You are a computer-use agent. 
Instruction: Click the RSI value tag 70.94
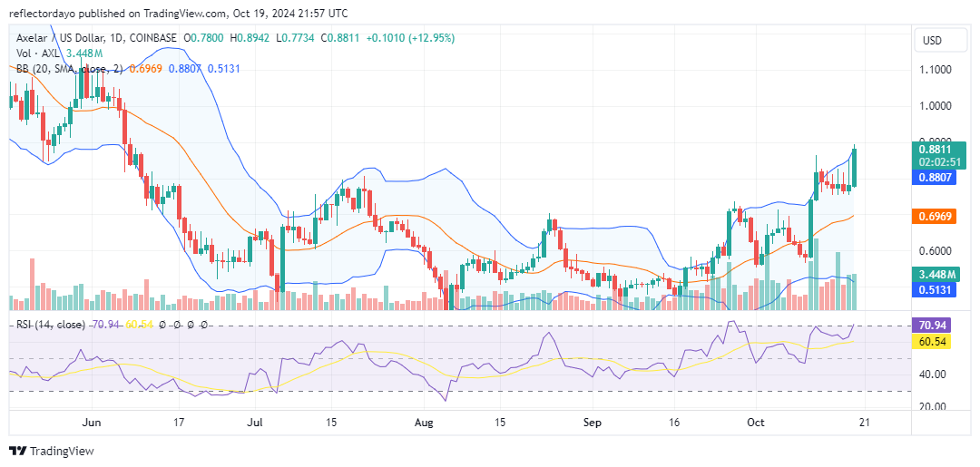[932, 326]
